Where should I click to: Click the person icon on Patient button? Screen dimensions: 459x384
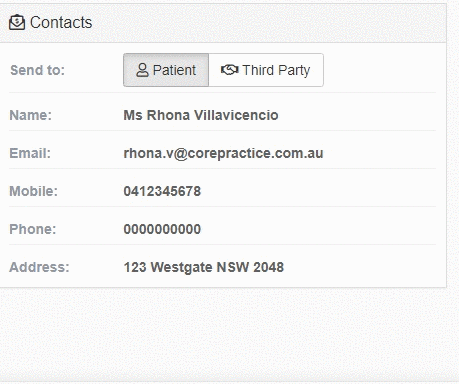click(142, 70)
